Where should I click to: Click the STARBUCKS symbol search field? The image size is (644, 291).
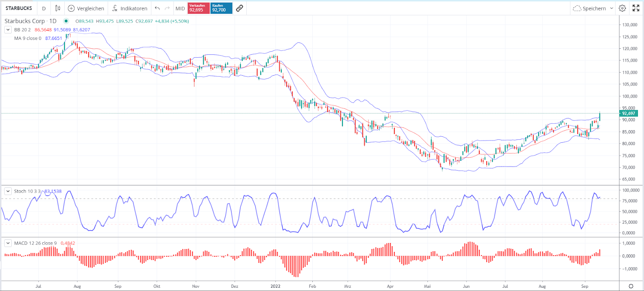pyautogui.click(x=19, y=8)
